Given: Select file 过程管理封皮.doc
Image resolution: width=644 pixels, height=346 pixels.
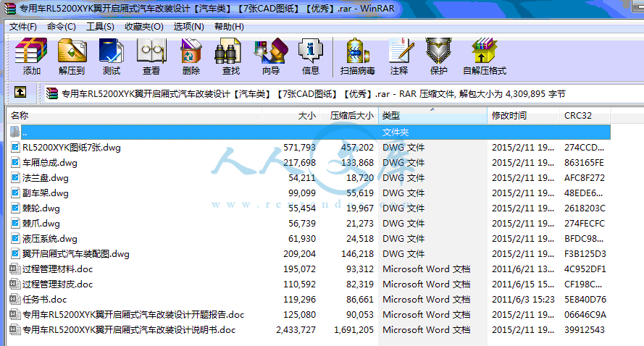Looking at the screenshot, I should pyautogui.click(x=57, y=284).
